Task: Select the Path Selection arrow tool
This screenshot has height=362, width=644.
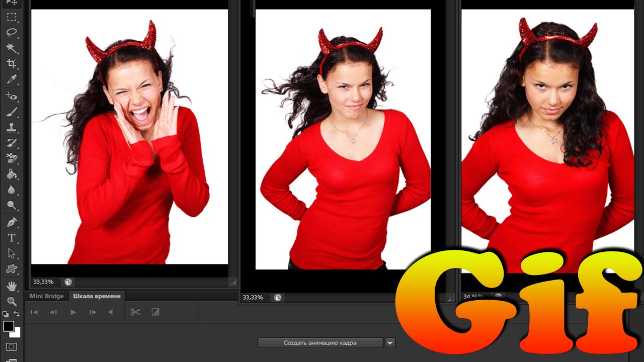Action: pos(12,253)
